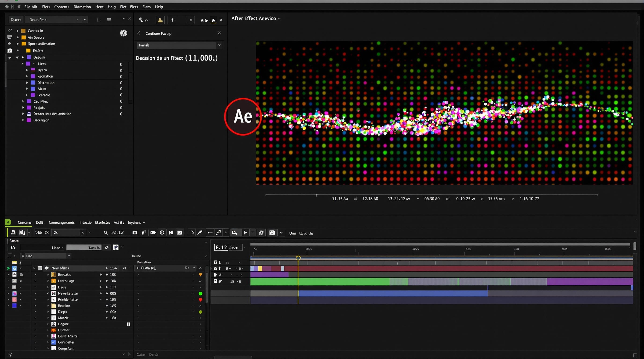This screenshot has width=644, height=359.
Task: Click the plus add button
Action: 172,20
